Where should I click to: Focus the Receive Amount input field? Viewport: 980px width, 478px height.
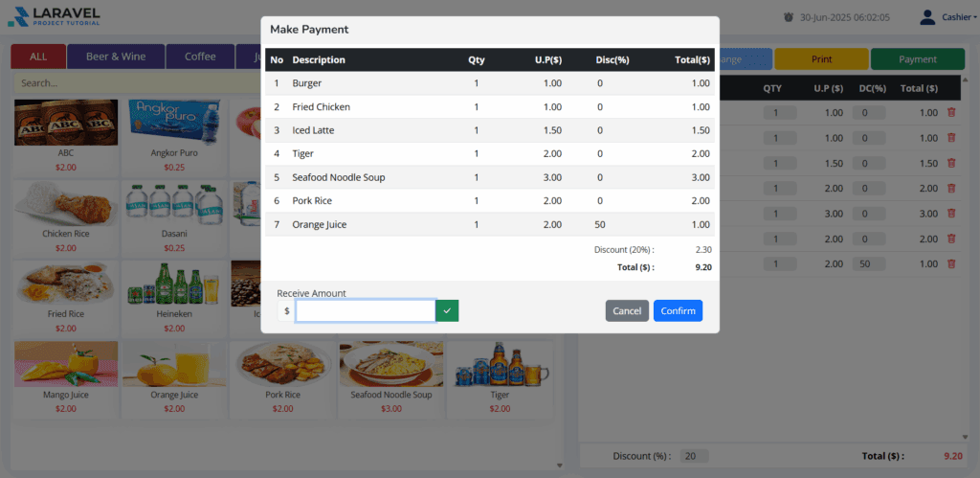click(366, 310)
